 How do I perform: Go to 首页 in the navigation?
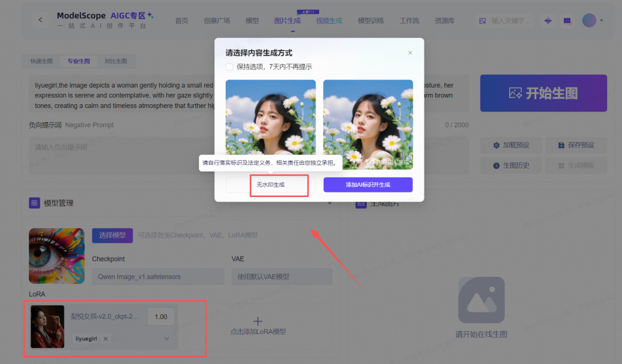click(x=181, y=21)
